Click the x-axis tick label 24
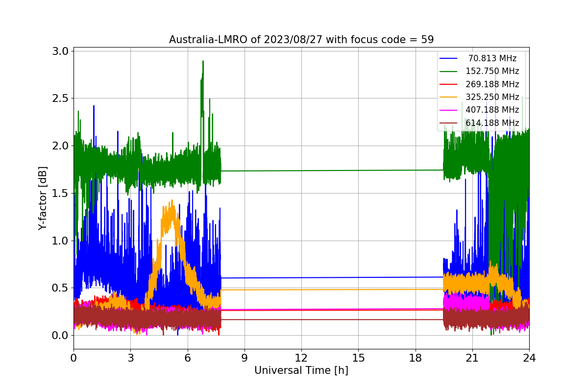The image size is (588, 392). coord(529,358)
